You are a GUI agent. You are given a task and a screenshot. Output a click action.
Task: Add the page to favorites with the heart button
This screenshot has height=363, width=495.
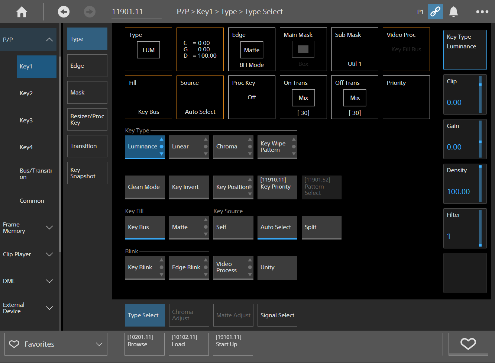[x=468, y=344]
